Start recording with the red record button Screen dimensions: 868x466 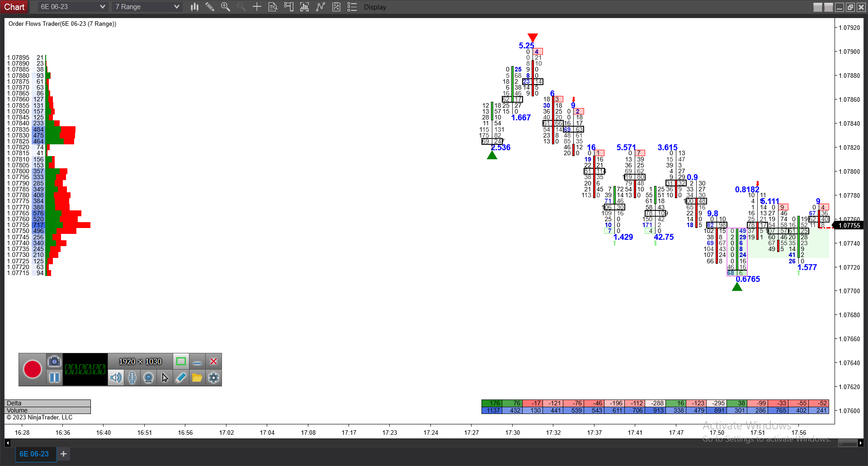point(33,369)
